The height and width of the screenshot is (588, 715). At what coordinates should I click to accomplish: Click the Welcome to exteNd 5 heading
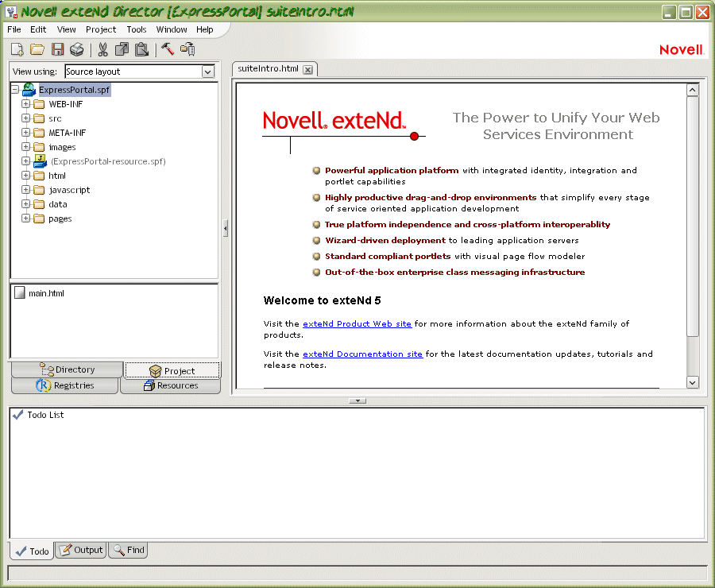tap(322, 300)
